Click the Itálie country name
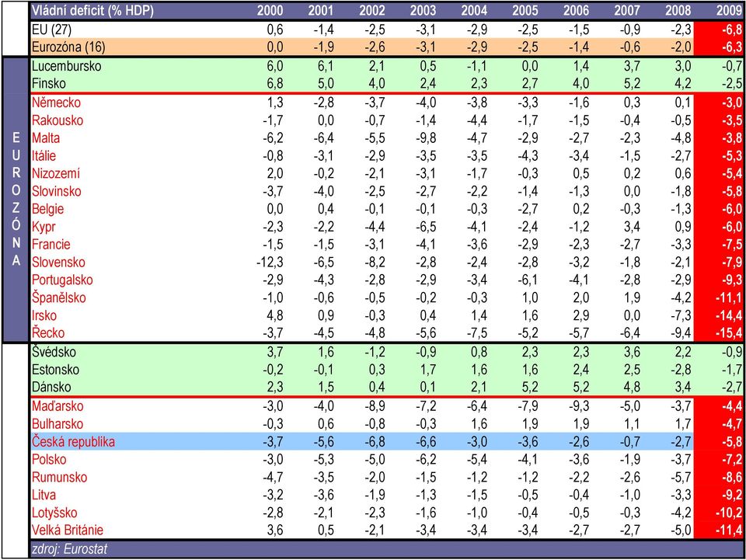The height and width of the screenshot is (560, 746). [x=44, y=156]
